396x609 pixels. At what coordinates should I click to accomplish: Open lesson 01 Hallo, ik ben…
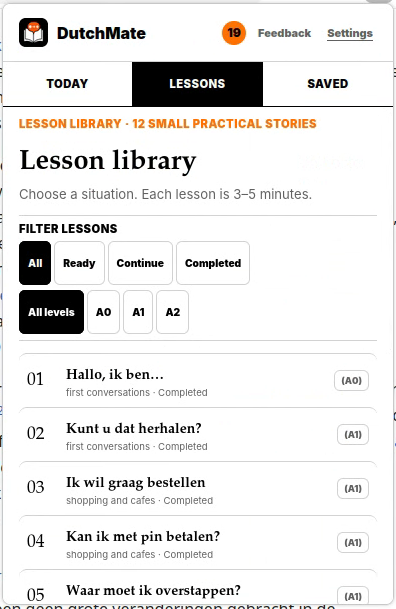(198, 381)
